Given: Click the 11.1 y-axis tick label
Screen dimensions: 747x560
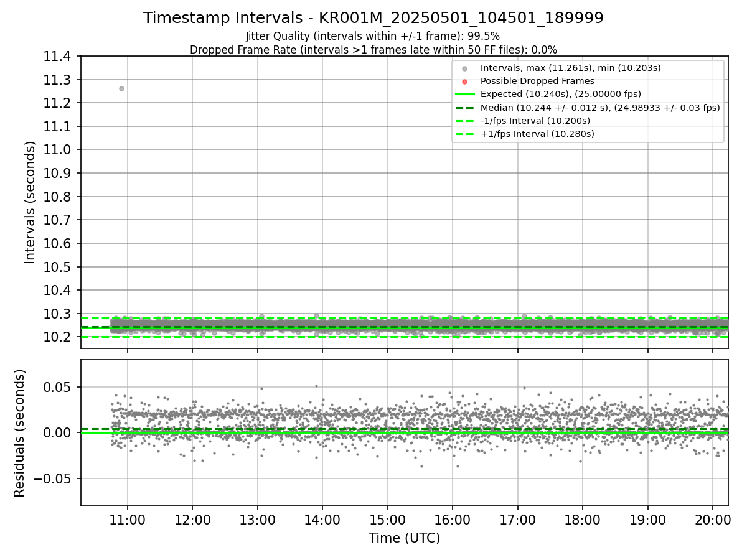Looking at the screenshot, I should (58, 127).
